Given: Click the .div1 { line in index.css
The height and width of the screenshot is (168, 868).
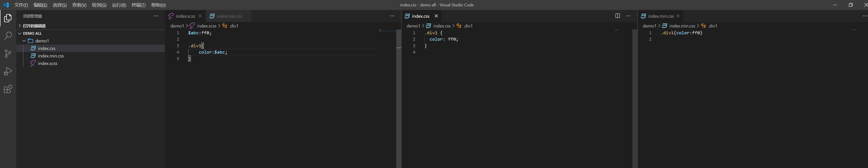Looking at the screenshot, I should click(434, 33).
